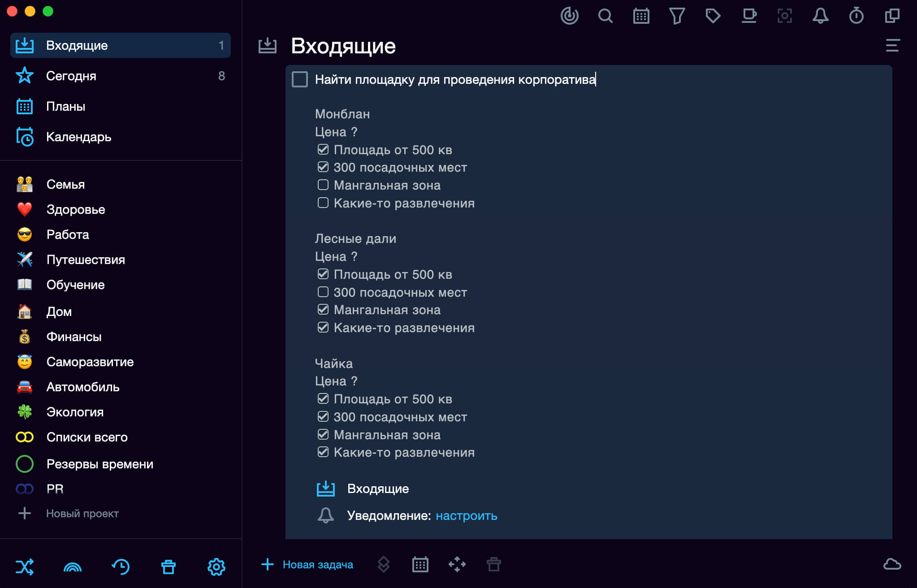Check Какие-то развлечения under Монблан
The width and height of the screenshot is (917, 588).
pyautogui.click(x=323, y=203)
